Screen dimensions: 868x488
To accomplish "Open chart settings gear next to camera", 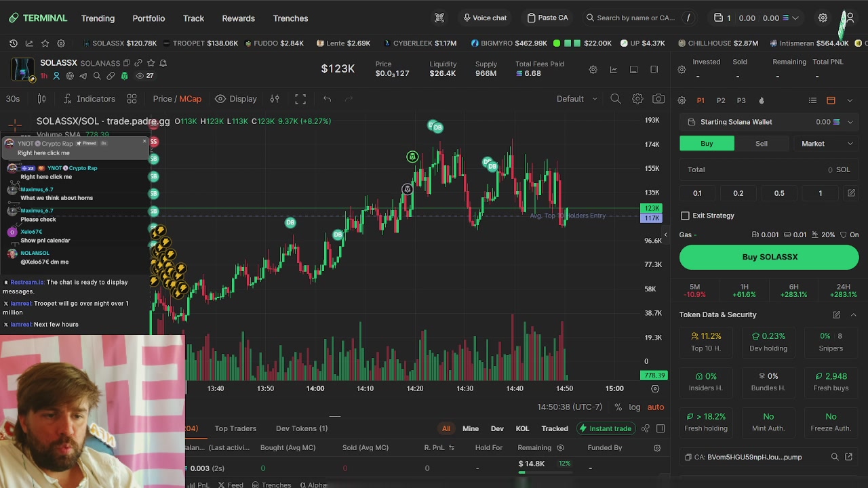I will click(637, 99).
